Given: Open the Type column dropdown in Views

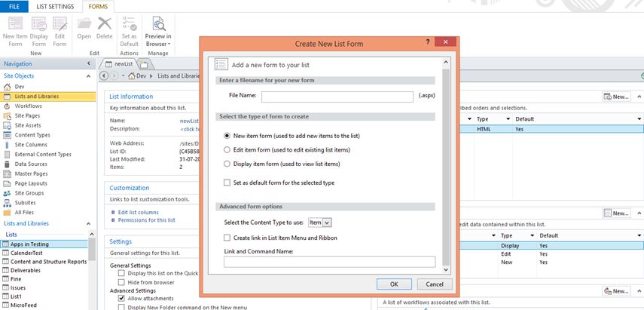Looking at the screenshot, I should pyautogui.click(x=508, y=119).
